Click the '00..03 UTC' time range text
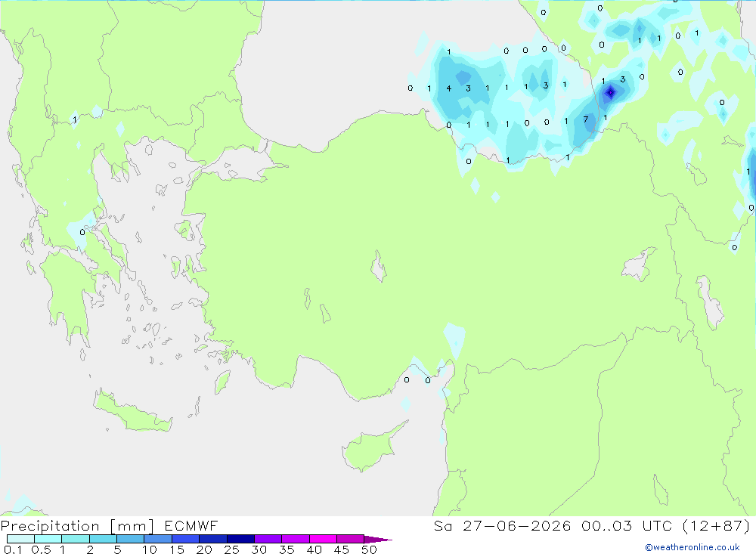756x554 pixels. (627, 526)
